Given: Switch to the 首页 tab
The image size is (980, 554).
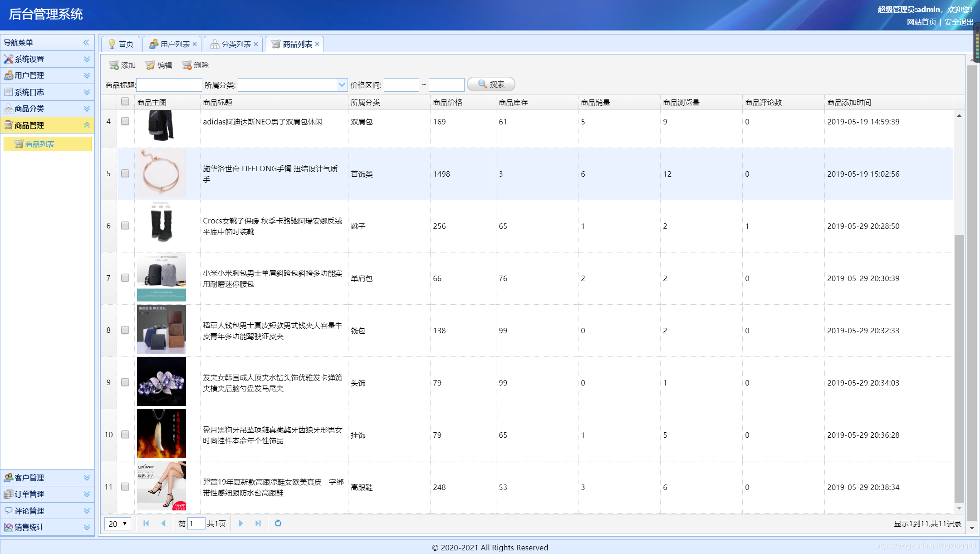Looking at the screenshot, I should pos(121,44).
